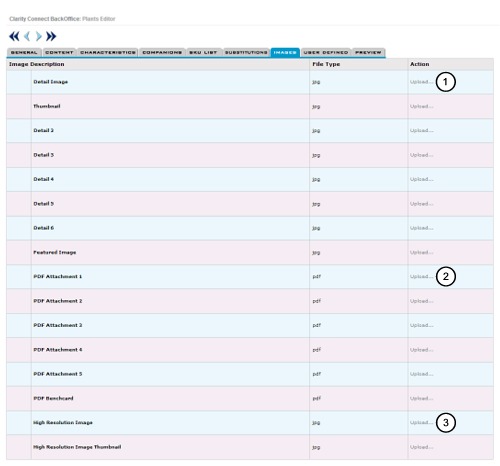Jump to last record double-right arrow
The image size is (500, 466).
click(51, 36)
